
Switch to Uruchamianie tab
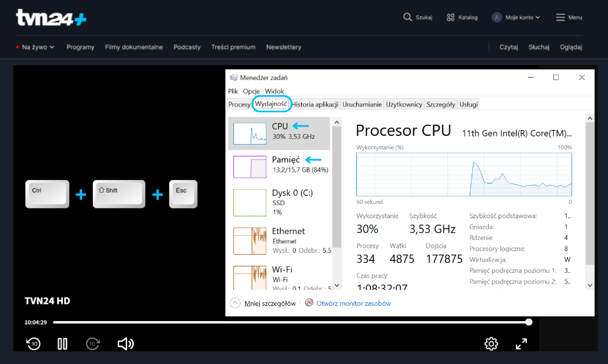click(x=362, y=104)
